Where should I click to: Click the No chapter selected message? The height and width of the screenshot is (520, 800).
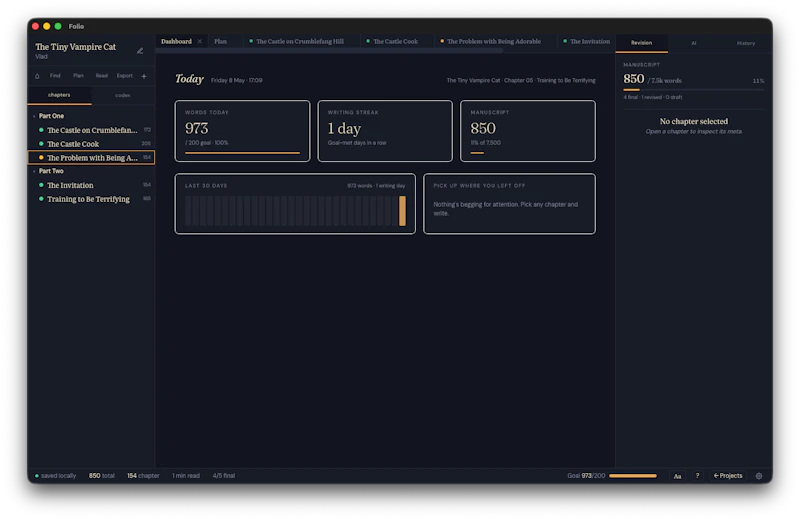pos(693,121)
